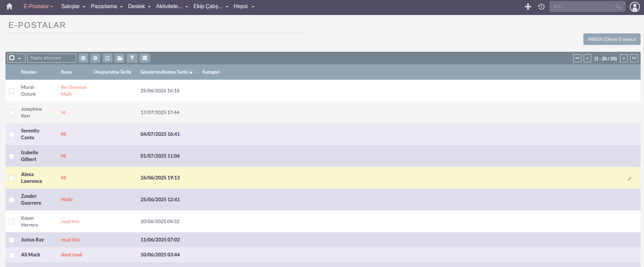644x267 pixels.
Task: Open the Pazarlama menu
Action: 106,6
